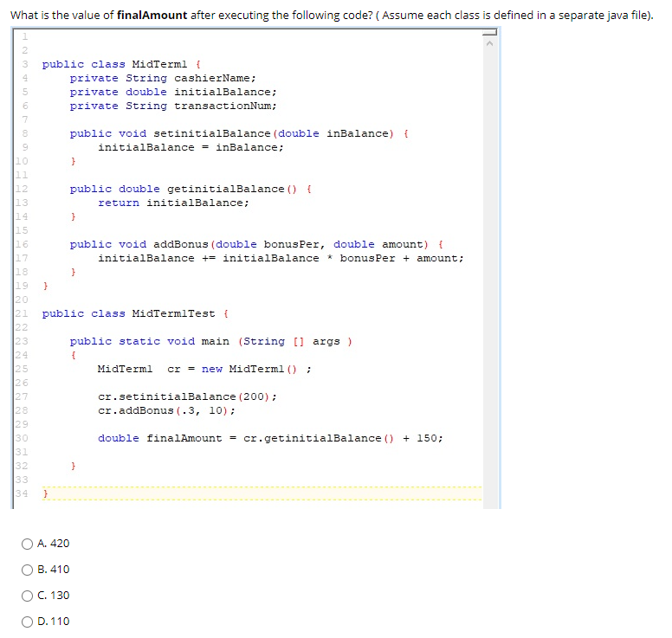This screenshot has height=638, width=672.
Task: Click the 'return initialBalance;' line
Action: 173,203
